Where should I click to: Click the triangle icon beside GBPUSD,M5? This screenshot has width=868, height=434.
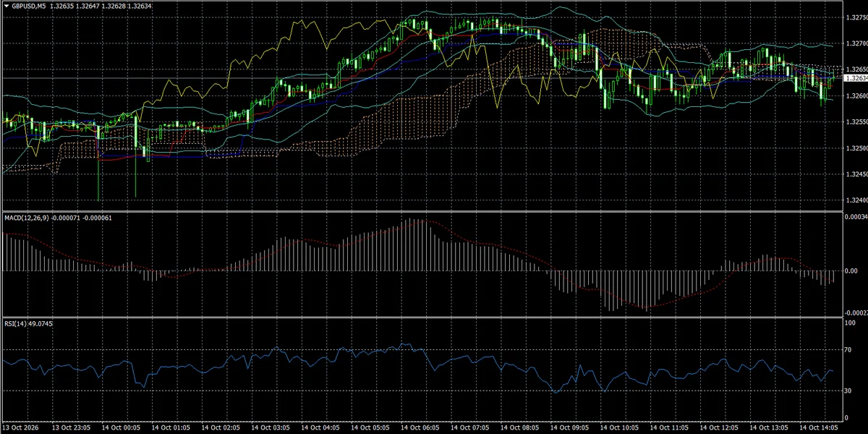(7, 6)
